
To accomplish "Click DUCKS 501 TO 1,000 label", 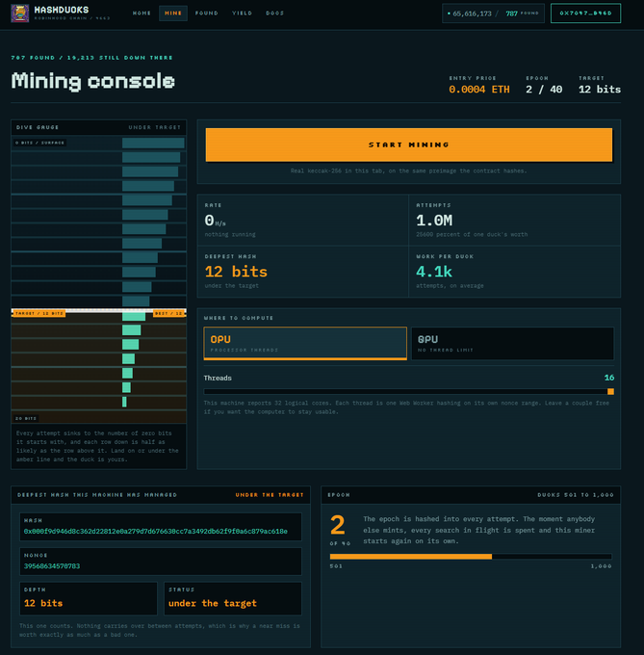I will 575,495.
